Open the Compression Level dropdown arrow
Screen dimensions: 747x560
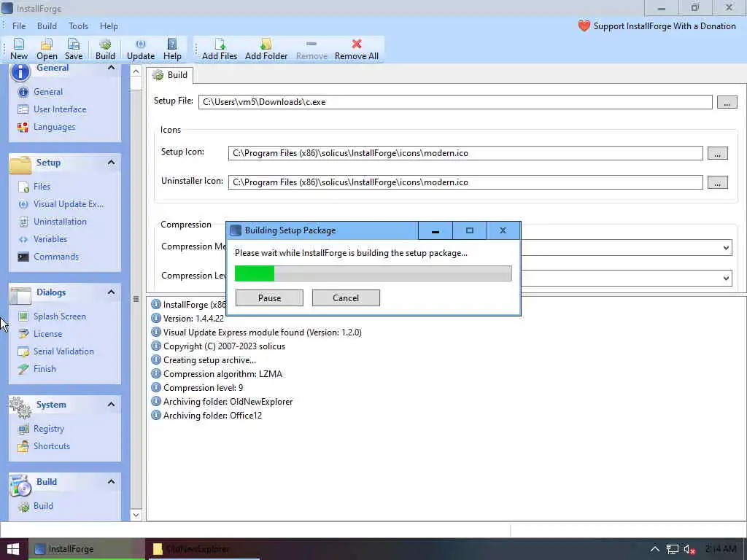(726, 278)
